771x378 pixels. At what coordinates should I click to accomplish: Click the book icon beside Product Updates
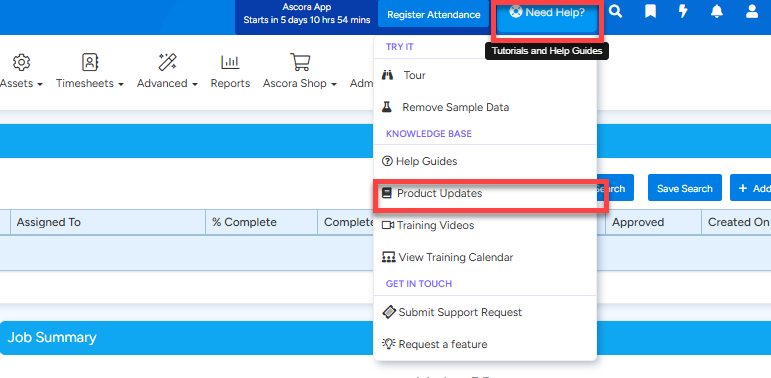click(x=387, y=193)
